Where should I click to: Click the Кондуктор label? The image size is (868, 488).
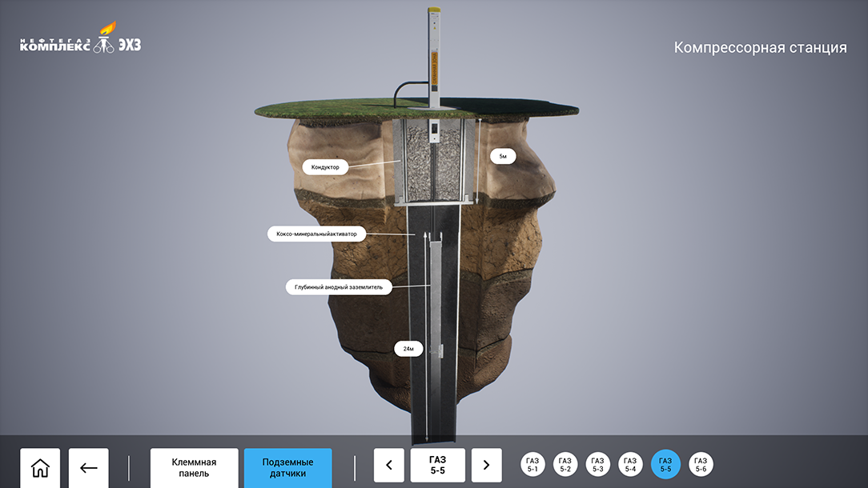326,167
